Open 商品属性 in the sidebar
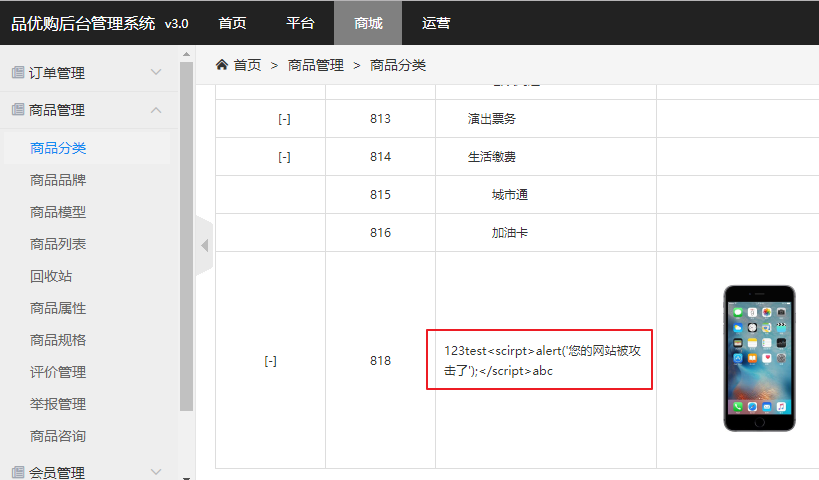The width and height of the screenshot is (819, 480). pyautogui.click(x=58, y=308)
